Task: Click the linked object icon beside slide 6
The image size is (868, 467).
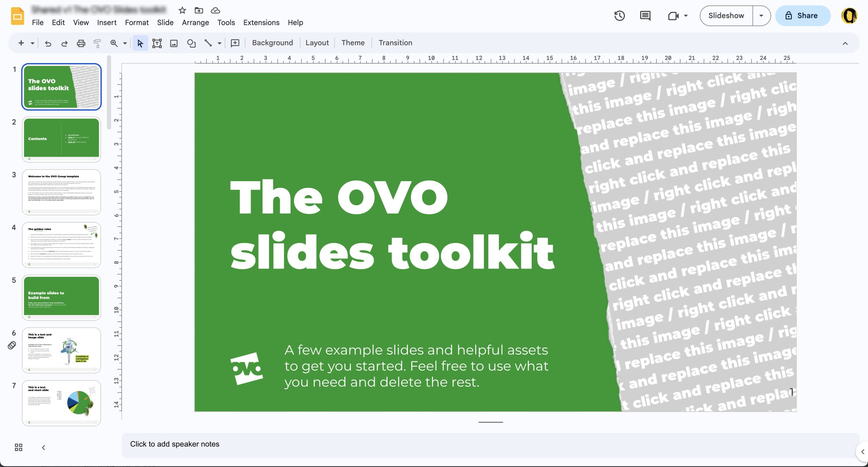Action: [x=12, y=345]
